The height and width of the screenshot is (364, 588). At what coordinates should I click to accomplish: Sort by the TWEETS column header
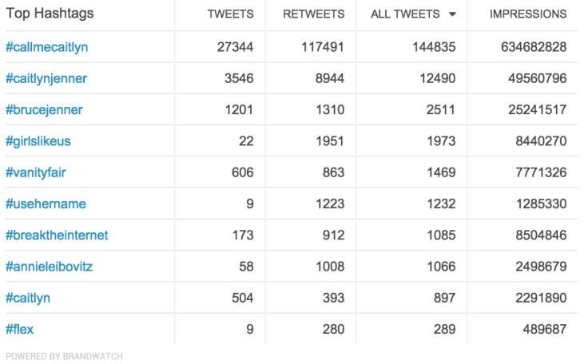coord(231,14)
